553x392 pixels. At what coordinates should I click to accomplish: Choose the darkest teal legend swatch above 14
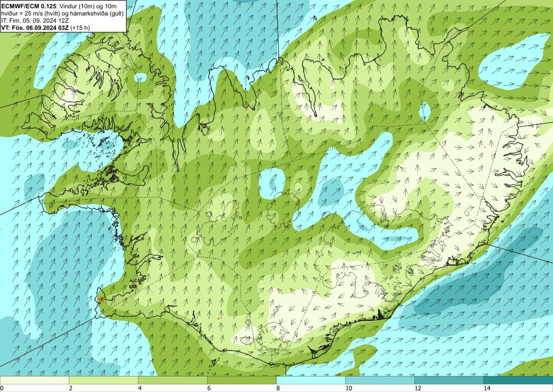click(519, 380)
